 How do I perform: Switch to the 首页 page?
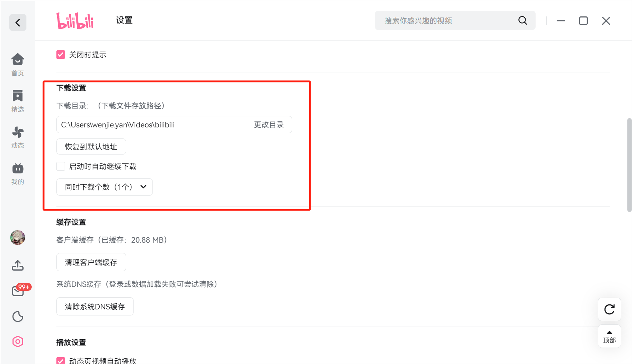tap(17, 65)
